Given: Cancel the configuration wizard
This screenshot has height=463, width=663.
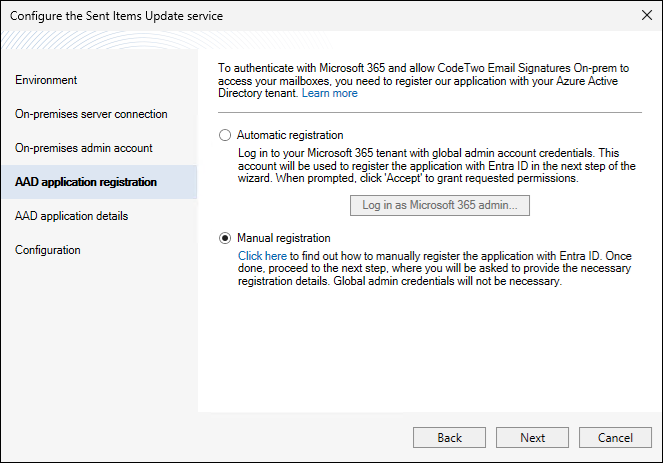Looking at the screenshot, I should (x=616, y=438).
